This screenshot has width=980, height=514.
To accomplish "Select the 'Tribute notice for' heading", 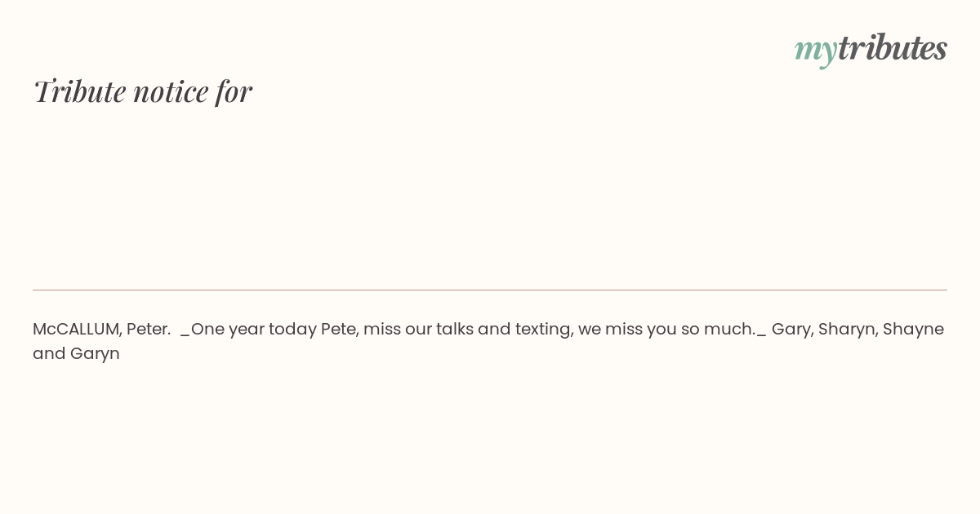I will (143, 91).
